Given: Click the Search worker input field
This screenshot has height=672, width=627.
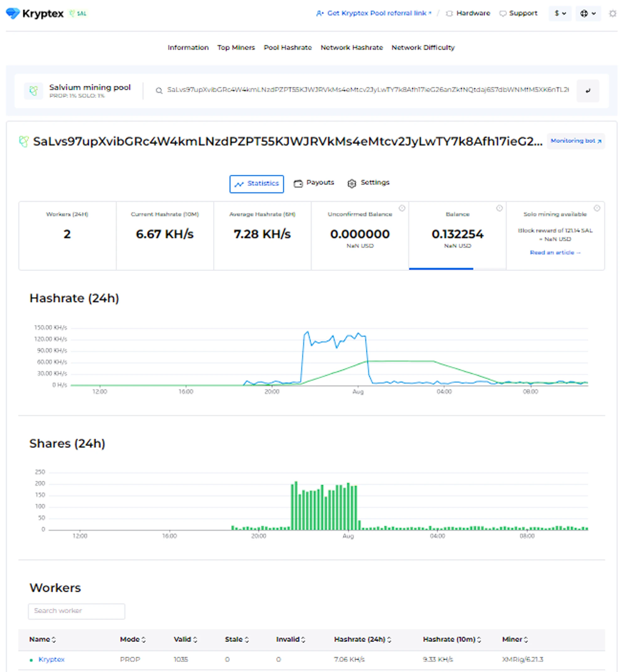Looking at the screenshot, I should click(76, 611).
